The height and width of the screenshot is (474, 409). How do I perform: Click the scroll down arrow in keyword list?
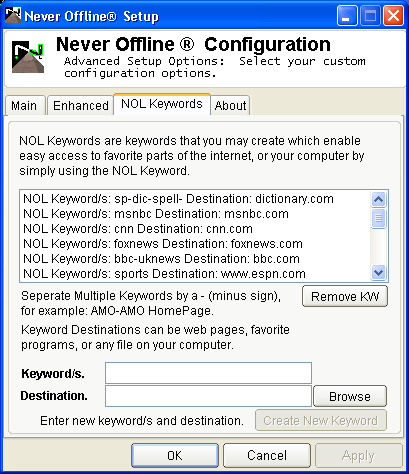[x=378, y=273]
